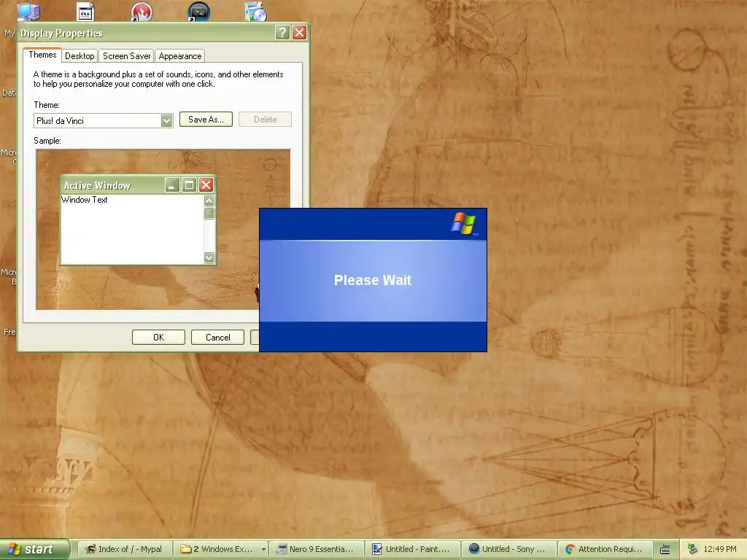Screen dimensions: 747x560
Task: Click the sample window red close icon
Action: pos(206,184)
